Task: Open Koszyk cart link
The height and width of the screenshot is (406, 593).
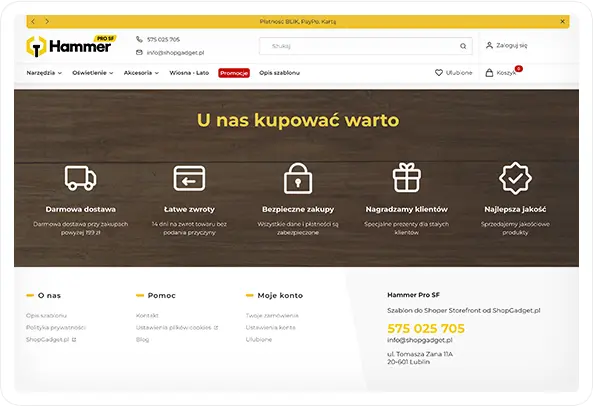Action: 506,73
